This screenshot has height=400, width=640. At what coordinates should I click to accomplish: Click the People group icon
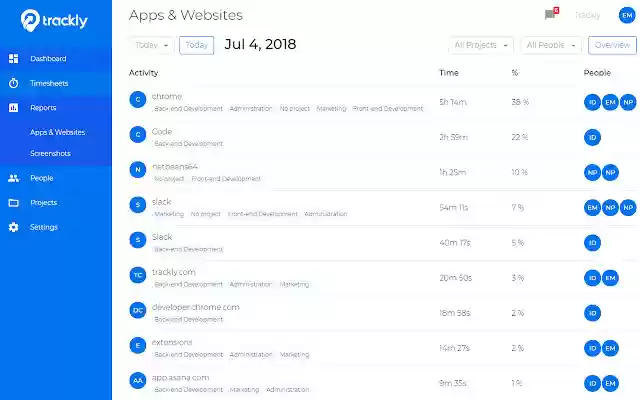(x=13, y=178)
